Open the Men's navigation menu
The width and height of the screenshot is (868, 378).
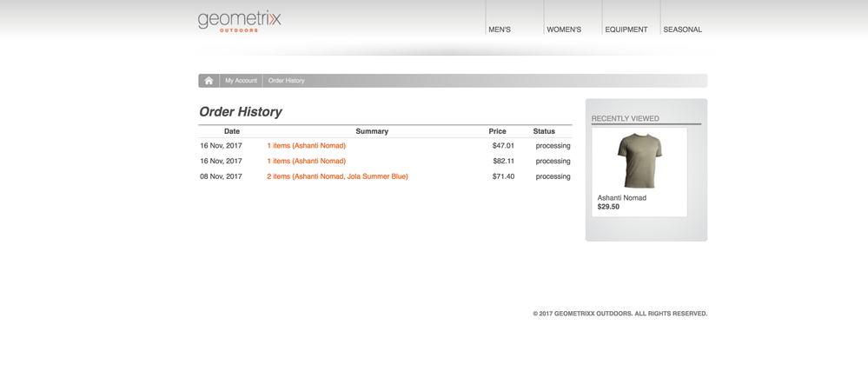coord(500,30)
